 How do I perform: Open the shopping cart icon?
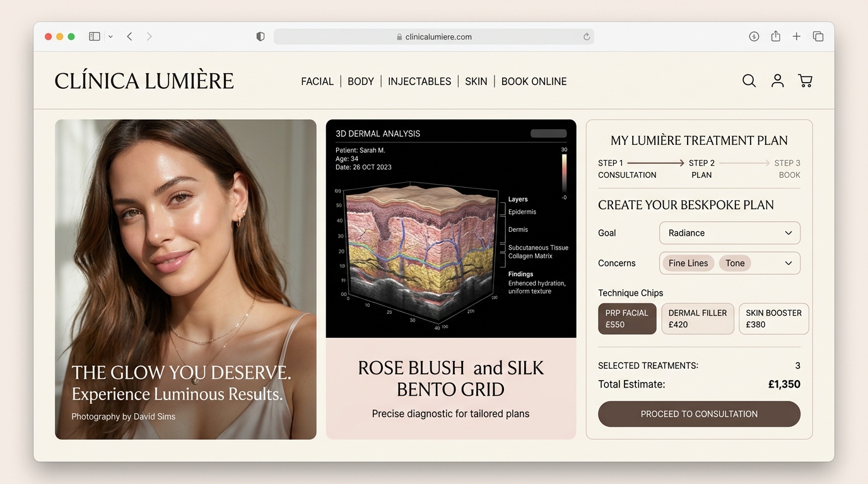pos(805,81)
